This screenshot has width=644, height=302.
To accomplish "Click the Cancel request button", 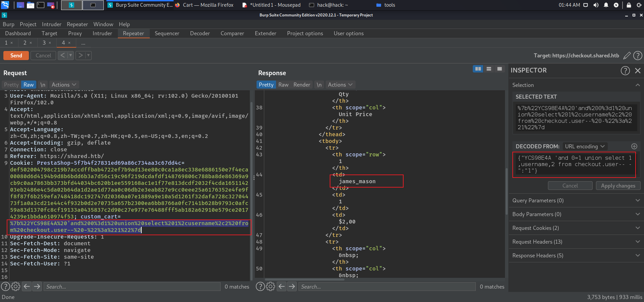I will [43, 55].
